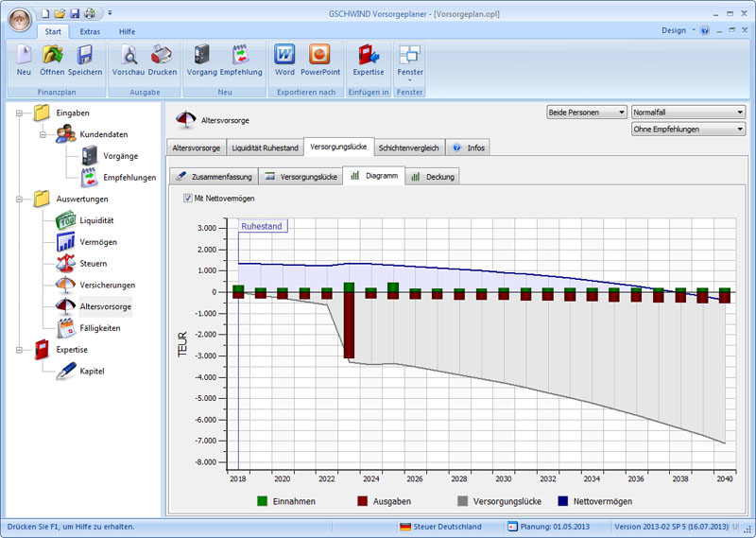Create new Empfehlung from the ribbon
The width and height of the screenshot is (756, 538).
click(239, 58)
